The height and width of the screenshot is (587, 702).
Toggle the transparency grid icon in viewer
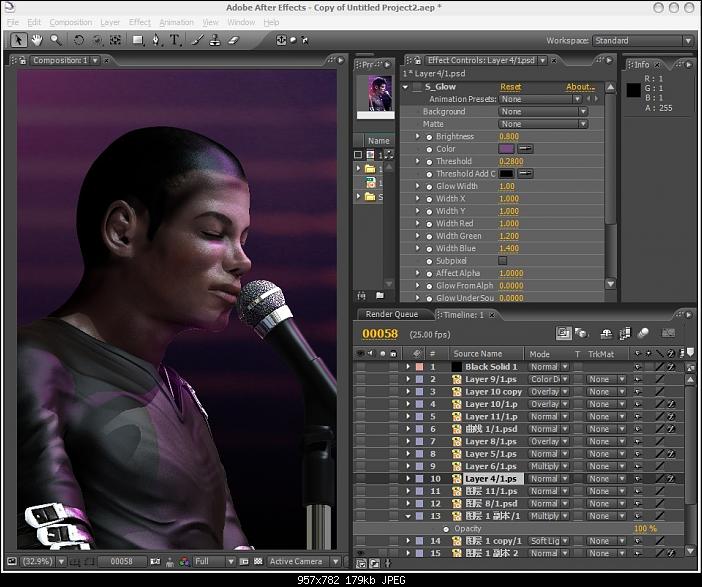click(x=258, y=561)
